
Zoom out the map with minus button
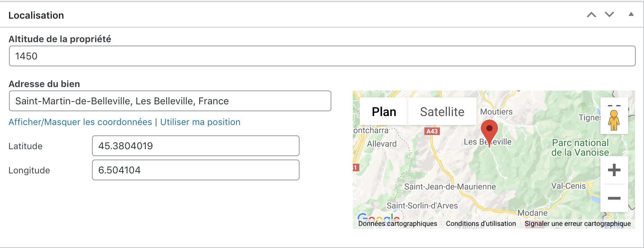[x=614, y=198]
